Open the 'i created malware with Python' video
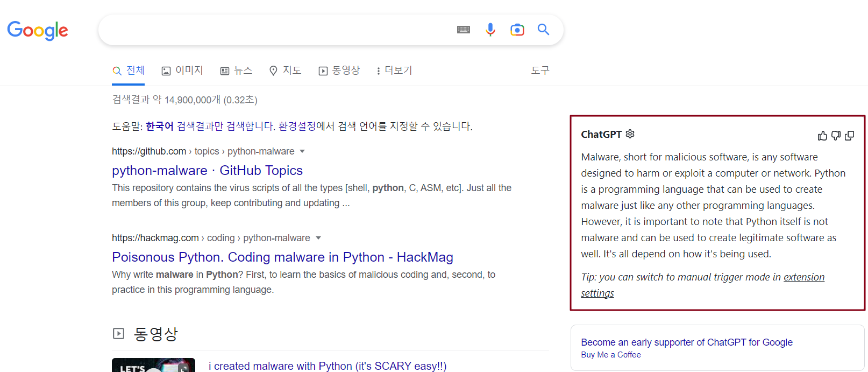Image resolution: width=868 pixels, height=372 pixels. pos(328,366)
